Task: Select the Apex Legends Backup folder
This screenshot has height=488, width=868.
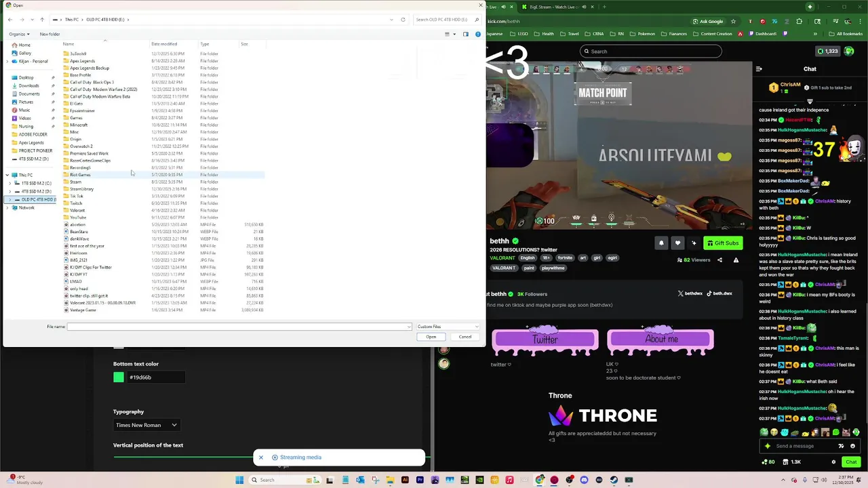Action: coord(90,68)
